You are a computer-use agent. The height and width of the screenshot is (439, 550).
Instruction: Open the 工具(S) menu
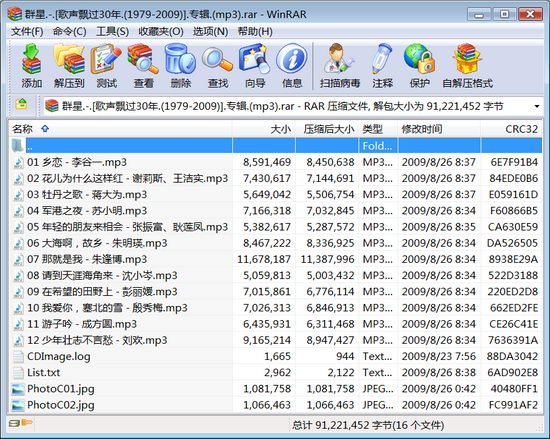tap(112, 32)
